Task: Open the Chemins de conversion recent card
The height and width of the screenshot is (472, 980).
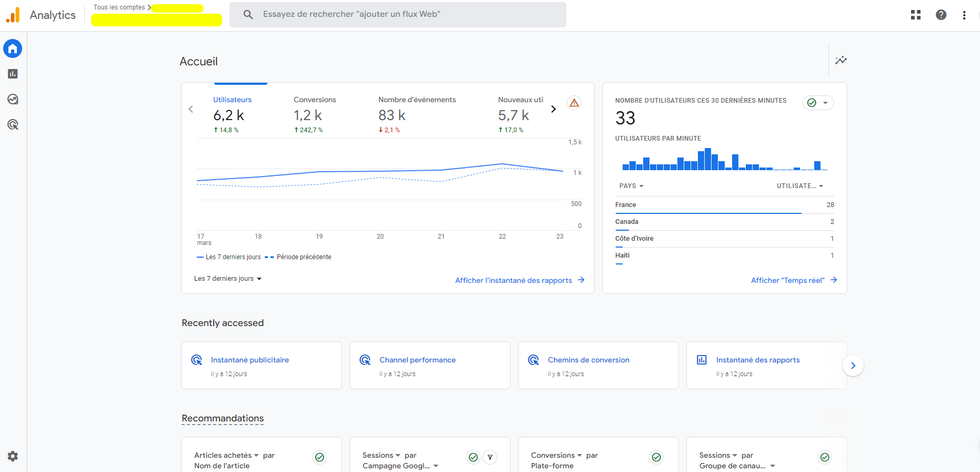Action: 598,366
